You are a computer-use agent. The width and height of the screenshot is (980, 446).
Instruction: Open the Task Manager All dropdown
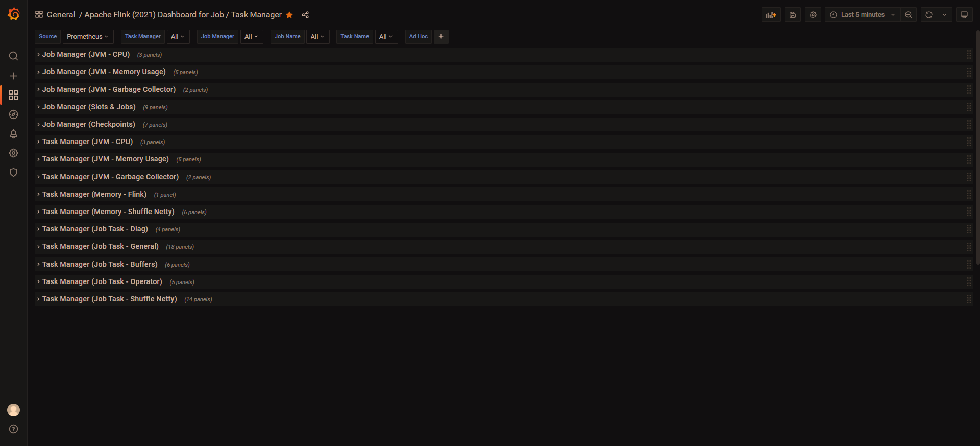tap(178, 37)
